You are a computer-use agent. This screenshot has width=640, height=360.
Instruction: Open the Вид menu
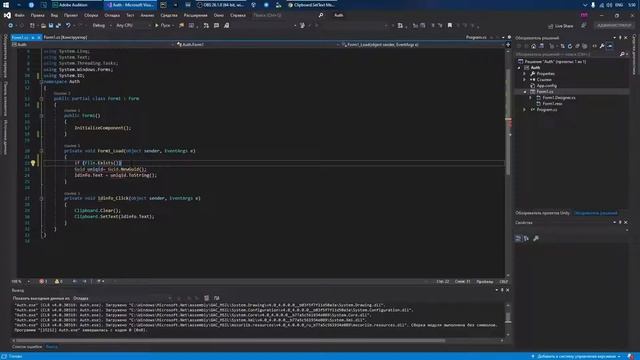(54, 15)
